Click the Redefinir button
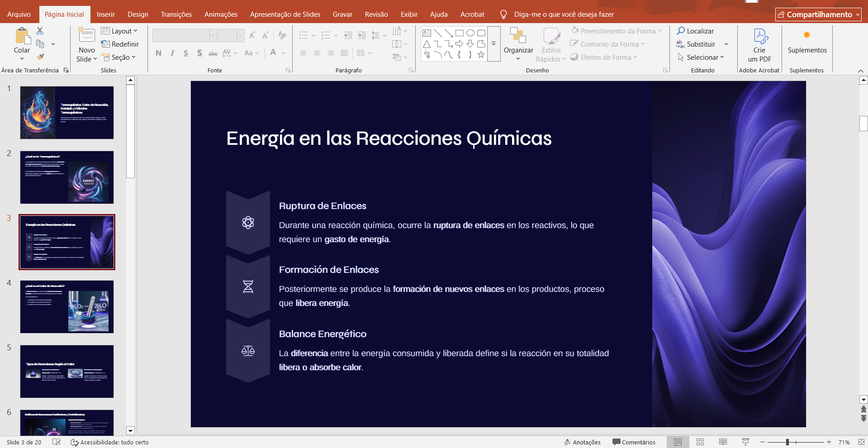Image resolution: width=868 pixels, height=448 pixels. coord(120,44)
